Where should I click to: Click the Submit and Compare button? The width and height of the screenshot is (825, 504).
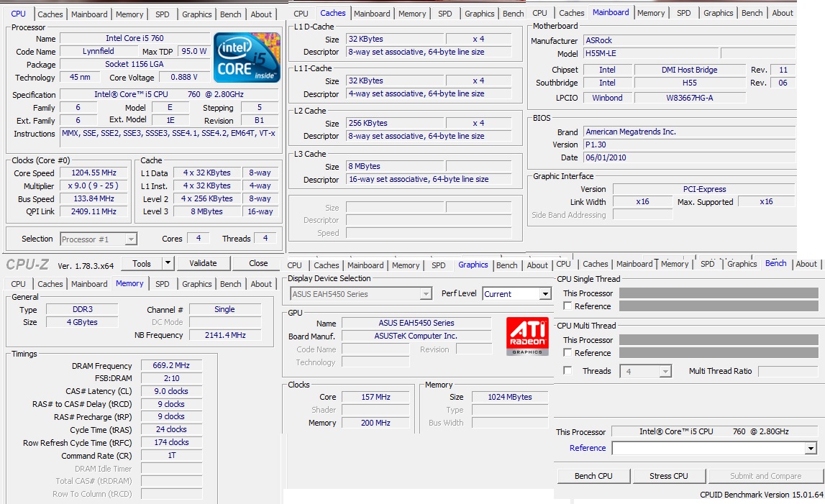(x=765, y=476)
